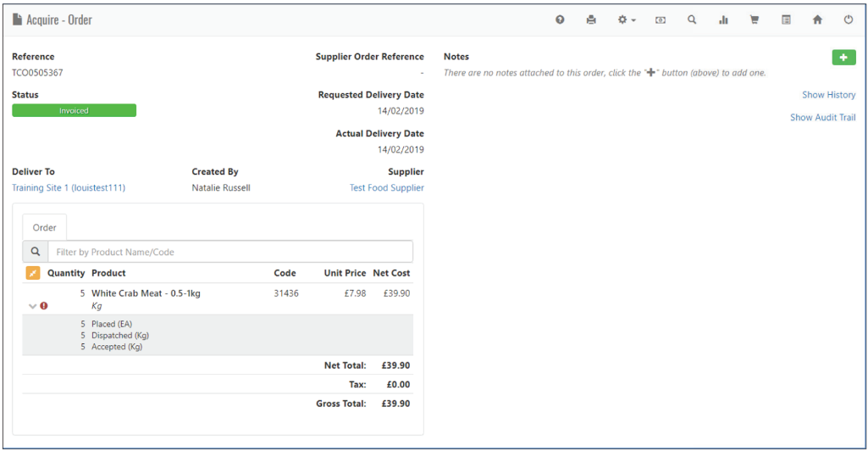Open the Training Site 1 (louistest111) link
This screenshot has width=868, height=451.
point(69,188)
